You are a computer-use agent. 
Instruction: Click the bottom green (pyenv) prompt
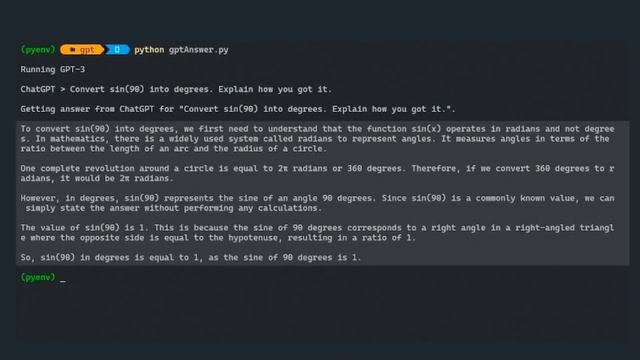38,277
